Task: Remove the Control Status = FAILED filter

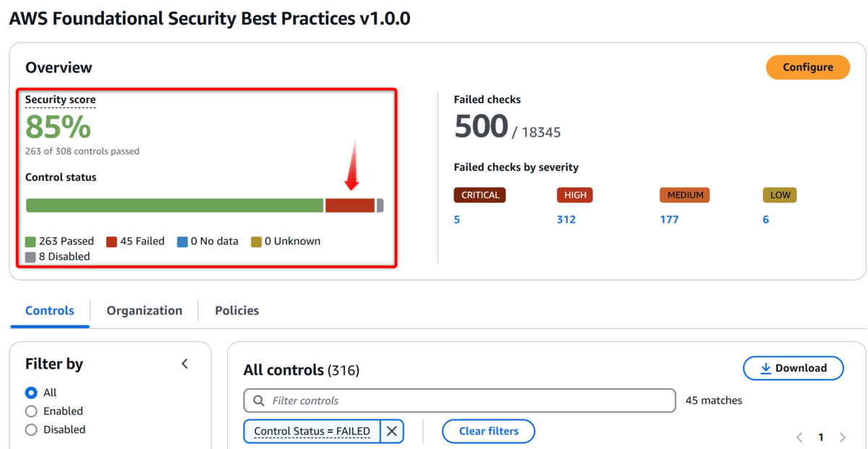Action: pyautogui.click(x=391, y=431)
